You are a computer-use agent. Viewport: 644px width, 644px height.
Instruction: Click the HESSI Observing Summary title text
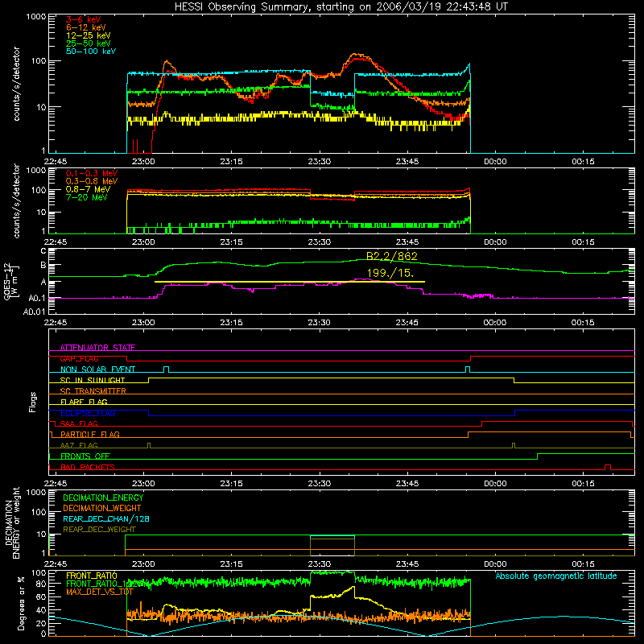pos(341,7)
